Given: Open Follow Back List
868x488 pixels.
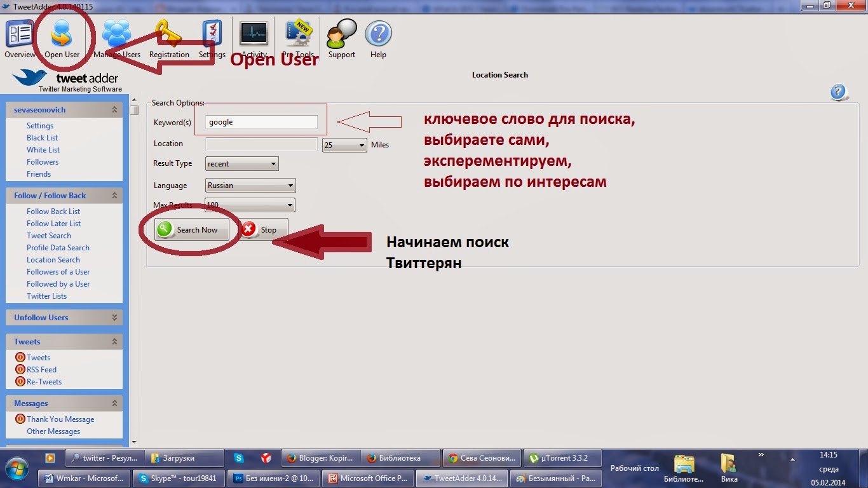Looking at the screenshot, I should coord(53,212).
